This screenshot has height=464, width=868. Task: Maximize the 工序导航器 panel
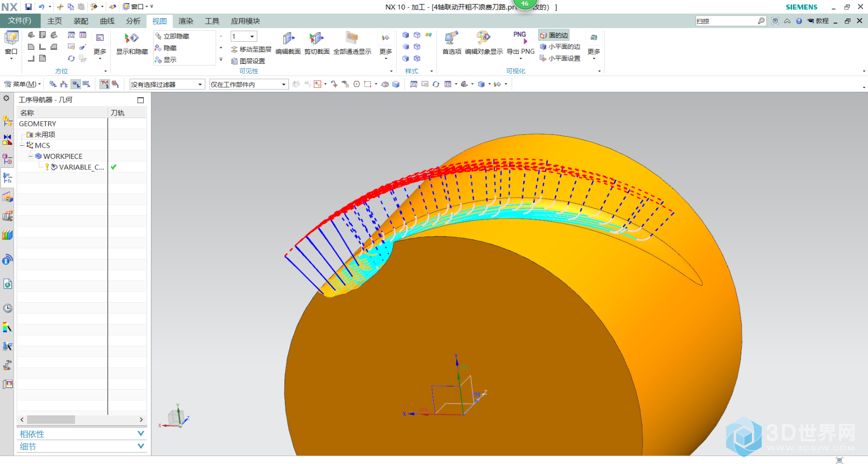[x=141, y=100]
